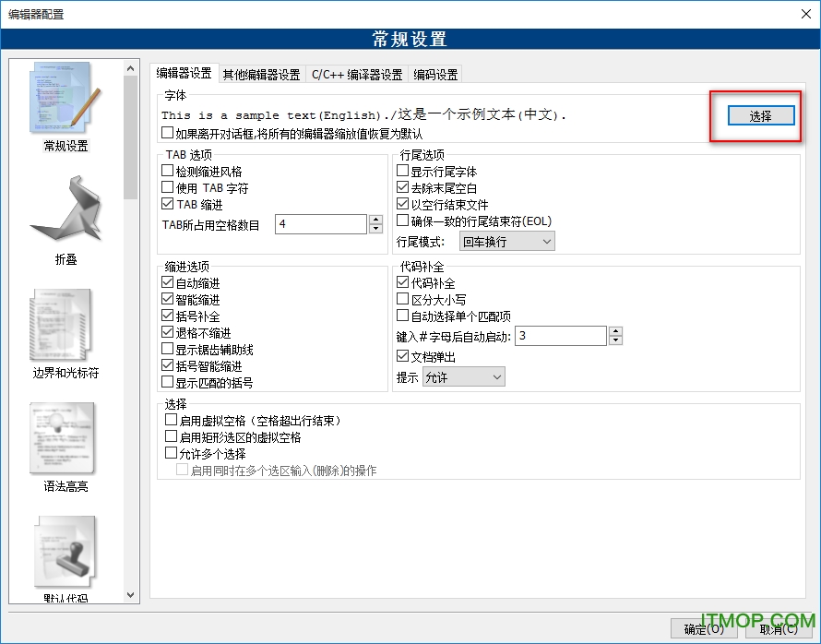Image resolution: width=821 pixels, height=644 pixels.
Task: Increase TAB所占用空格数目 with up arrow
Action: (x=375, y=220)
